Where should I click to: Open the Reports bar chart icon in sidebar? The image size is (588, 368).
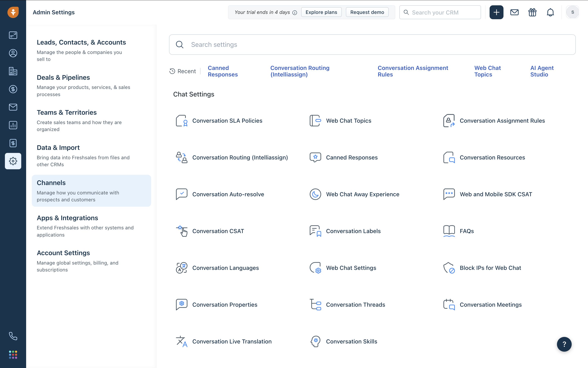point(13,125)
